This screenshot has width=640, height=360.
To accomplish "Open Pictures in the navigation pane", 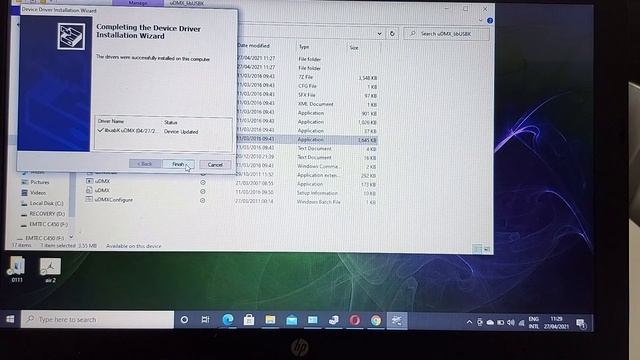I will (x=40, y=182).
